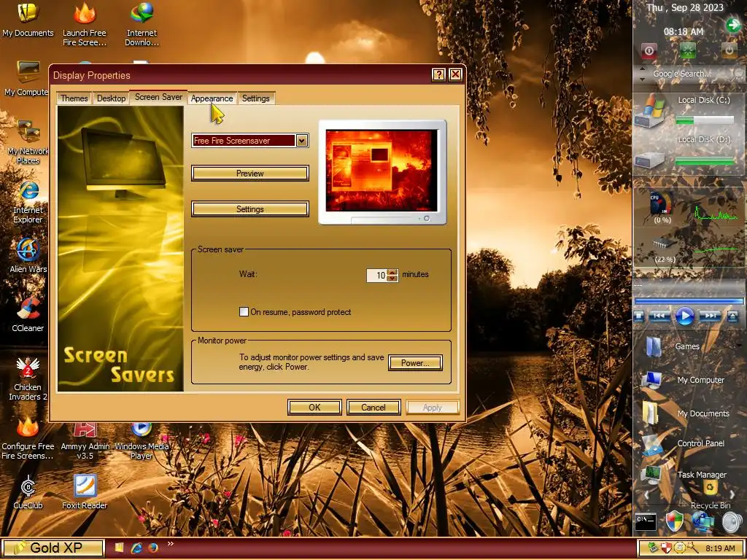Click eject button in sidebar player
The image size is (747, 560).
[732, 316]
